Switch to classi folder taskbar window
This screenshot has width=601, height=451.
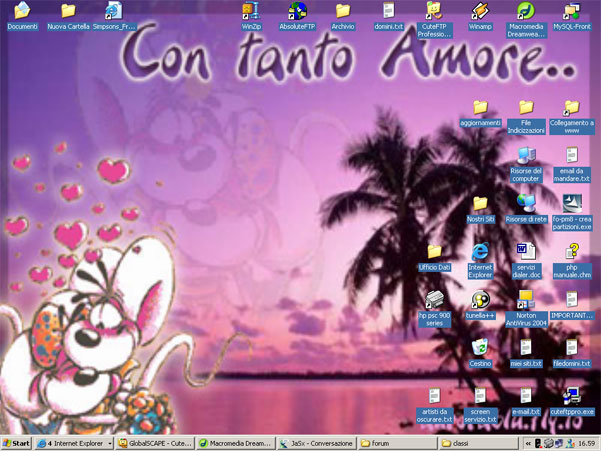(478, 443)
